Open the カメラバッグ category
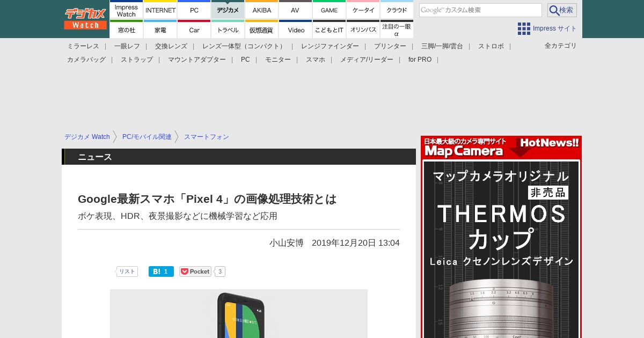The image size is (644, 338). [86, 60]
